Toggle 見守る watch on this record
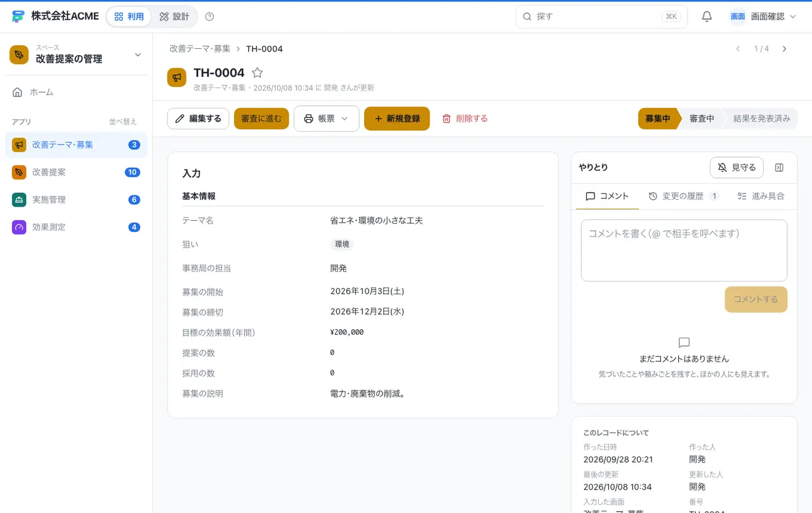Viewport: 812px width, 513px height. (x=737, y=167)
